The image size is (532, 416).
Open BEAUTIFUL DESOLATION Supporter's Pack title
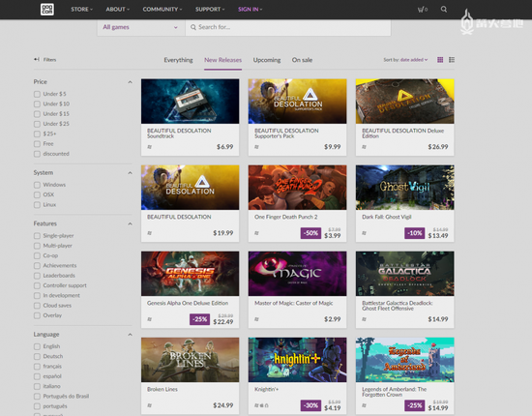tap(286, 134)
